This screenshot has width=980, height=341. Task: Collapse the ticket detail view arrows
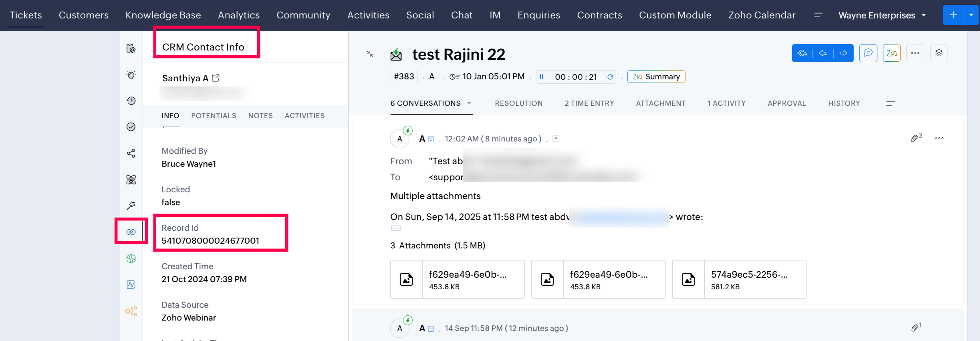click(x=370, y=54)
